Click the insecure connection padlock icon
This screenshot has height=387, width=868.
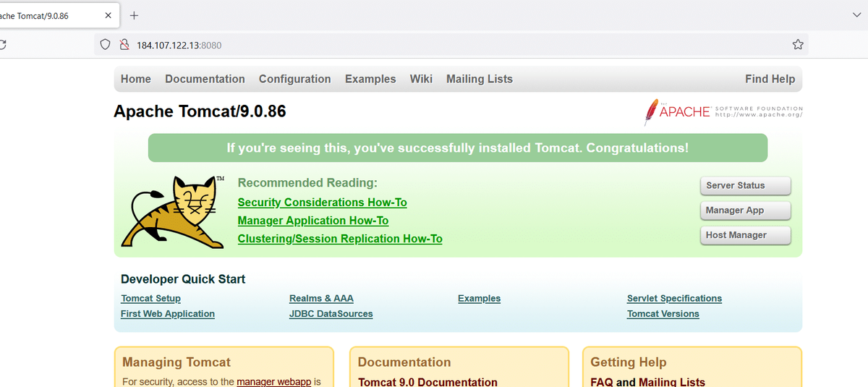pyautogui.click(x=124, y=45)
